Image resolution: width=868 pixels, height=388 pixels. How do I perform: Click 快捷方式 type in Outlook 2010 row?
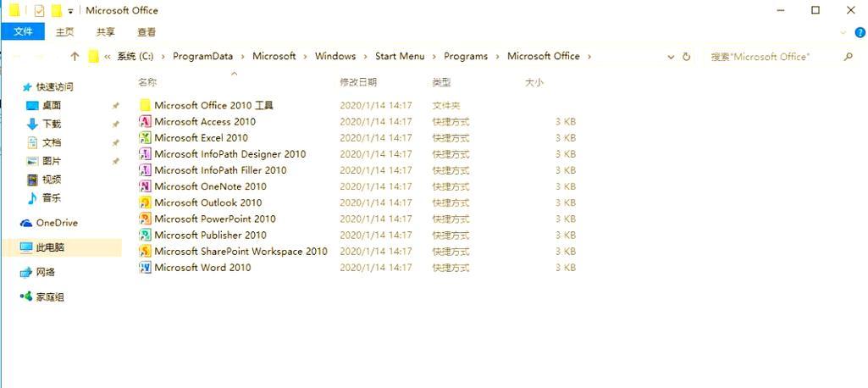(451, 202)
